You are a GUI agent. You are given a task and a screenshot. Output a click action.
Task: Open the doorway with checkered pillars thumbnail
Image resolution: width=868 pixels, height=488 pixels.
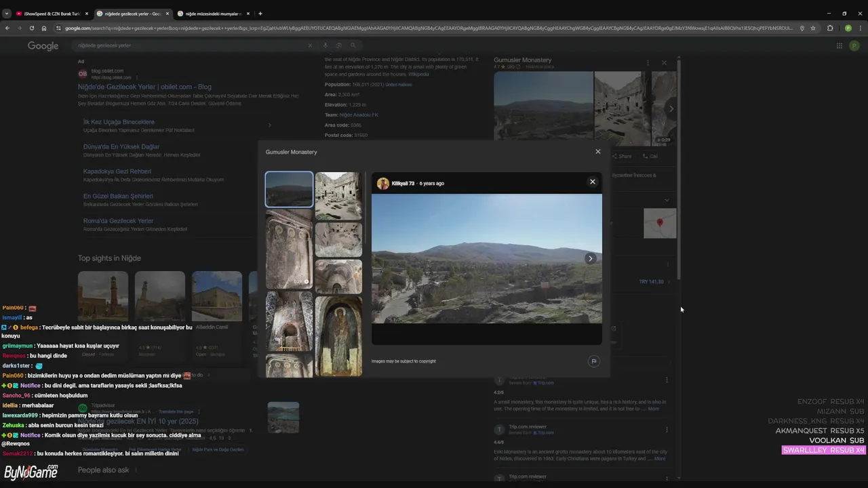[x=289, y=321]
